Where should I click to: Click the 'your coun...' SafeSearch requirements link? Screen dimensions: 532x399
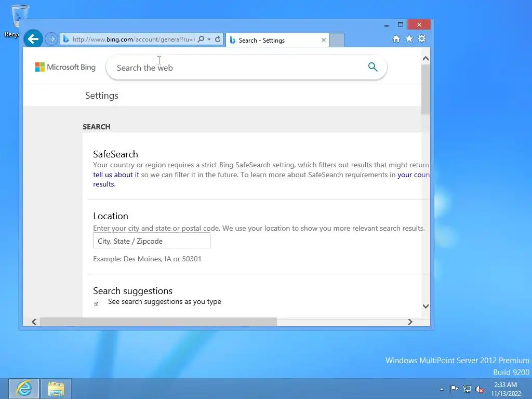(x=414, y=175)
